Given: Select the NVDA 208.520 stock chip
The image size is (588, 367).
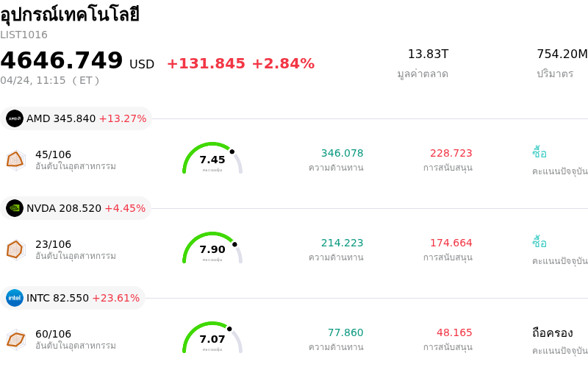Looking at the screenshot, I should [76, 208].
